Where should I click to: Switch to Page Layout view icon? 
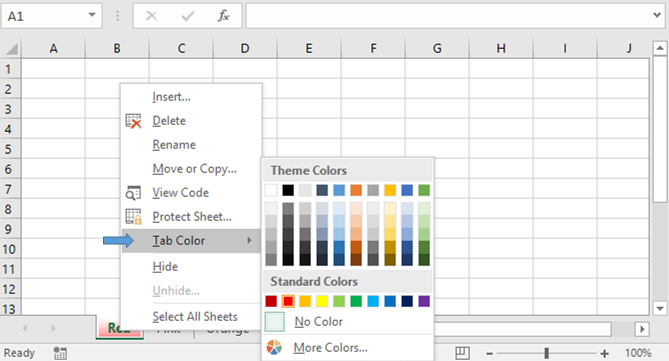tap(462, 353)
